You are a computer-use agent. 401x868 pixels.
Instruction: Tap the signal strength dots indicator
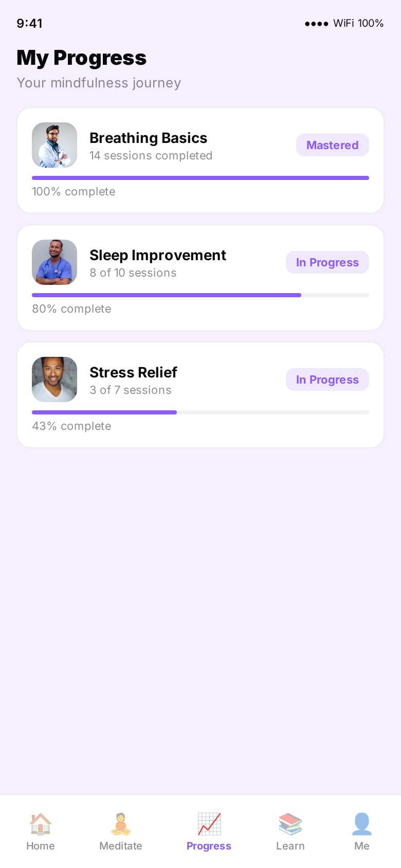316,24
